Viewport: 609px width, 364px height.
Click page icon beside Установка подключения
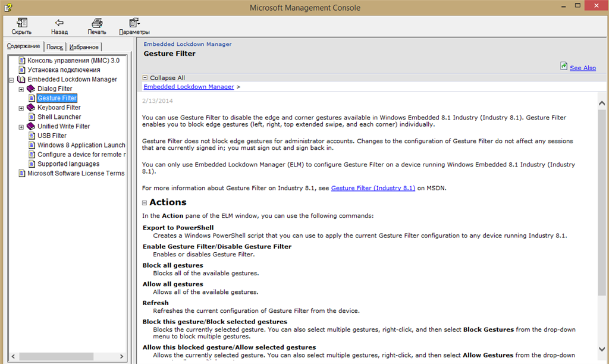[x=22, y=70]
